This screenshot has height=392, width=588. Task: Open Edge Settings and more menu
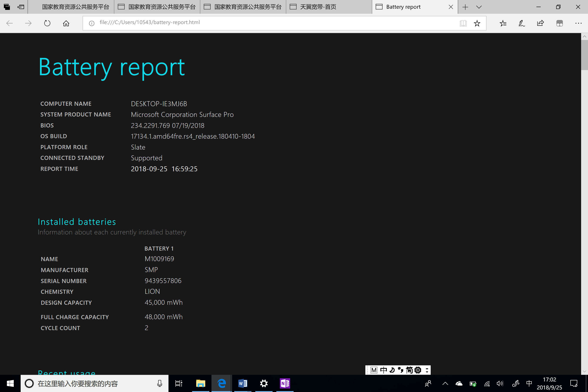[x=578, y=23]
